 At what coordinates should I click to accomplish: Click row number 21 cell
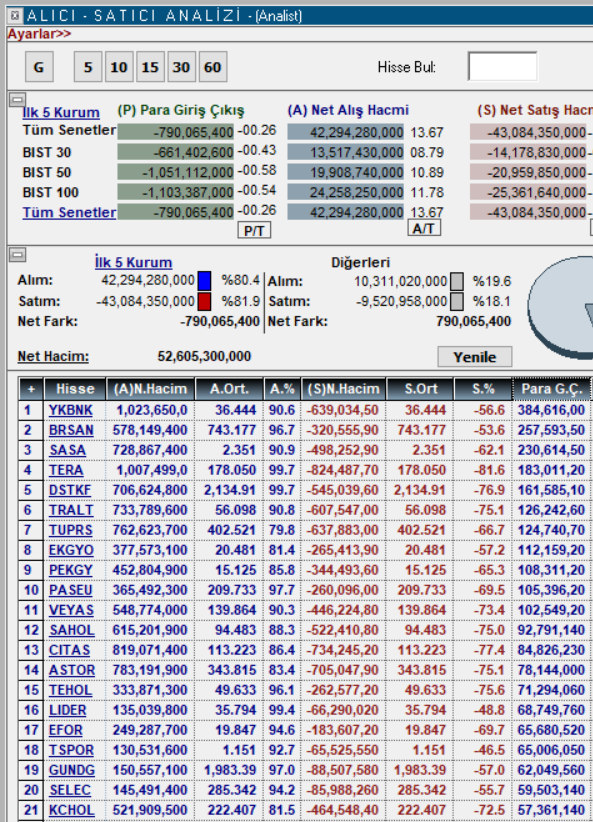31,810
